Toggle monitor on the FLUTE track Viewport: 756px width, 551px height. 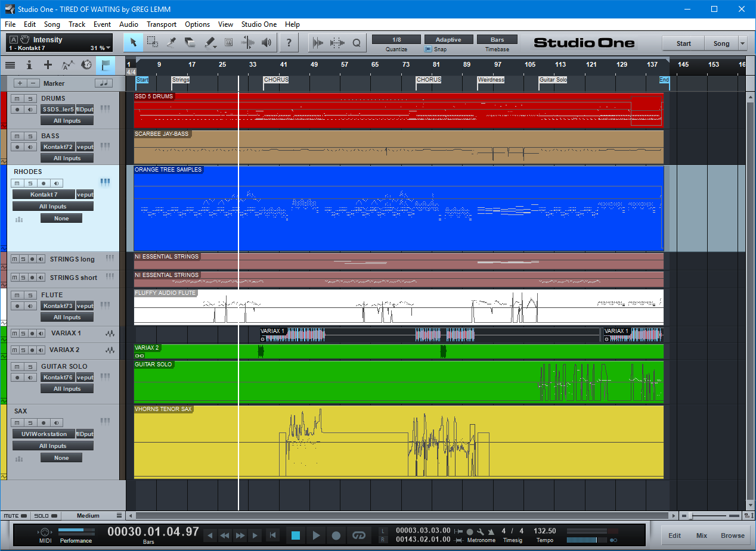29,306
